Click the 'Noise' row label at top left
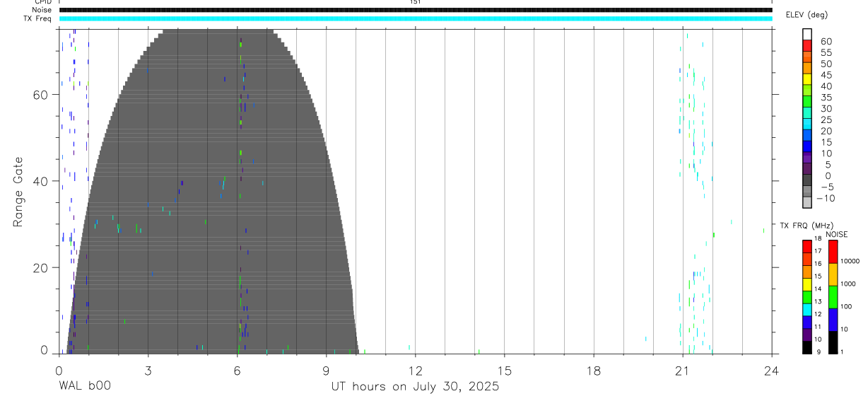 (42, 10)
